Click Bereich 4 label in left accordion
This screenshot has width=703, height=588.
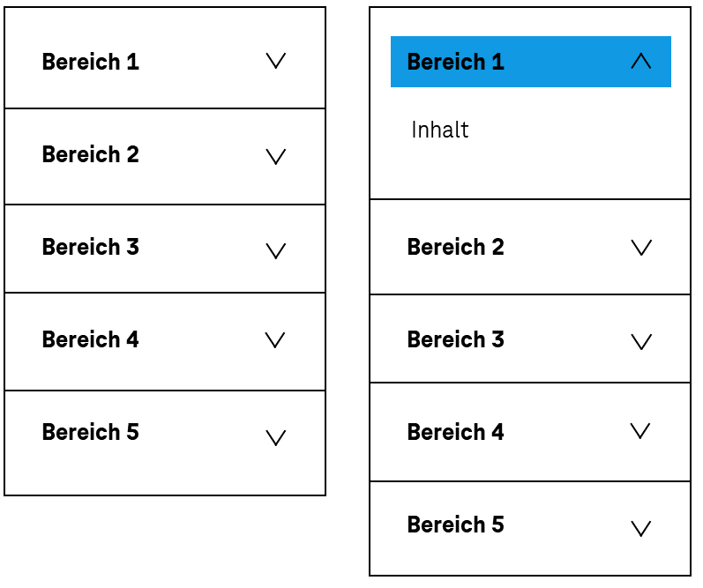[x=90, y=339]
